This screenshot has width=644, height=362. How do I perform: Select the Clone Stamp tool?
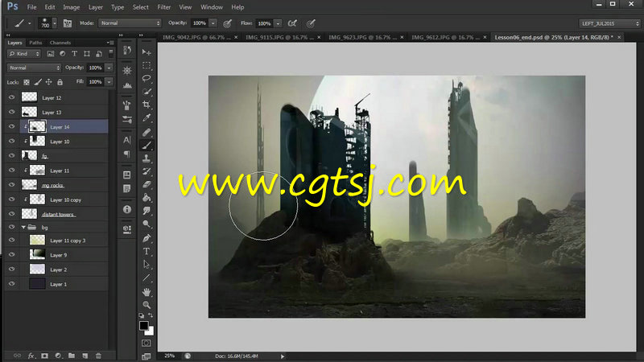pos(147,158)
